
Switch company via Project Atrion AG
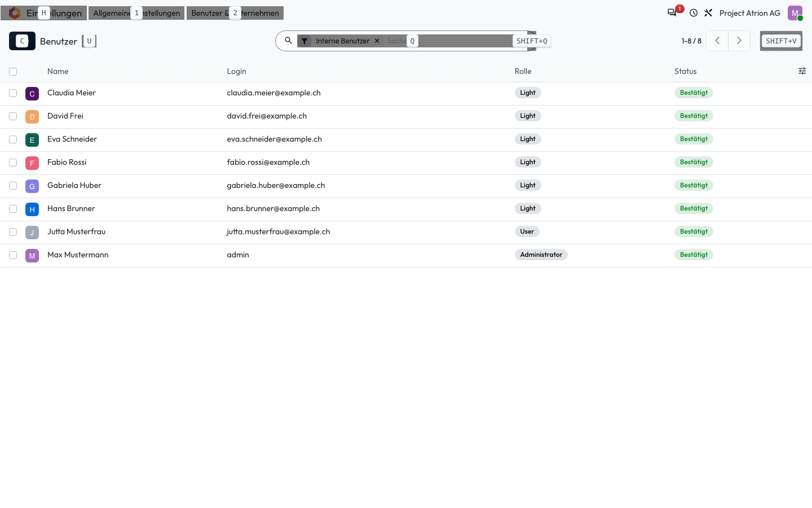pyautogui.click(x=749, y=13)
